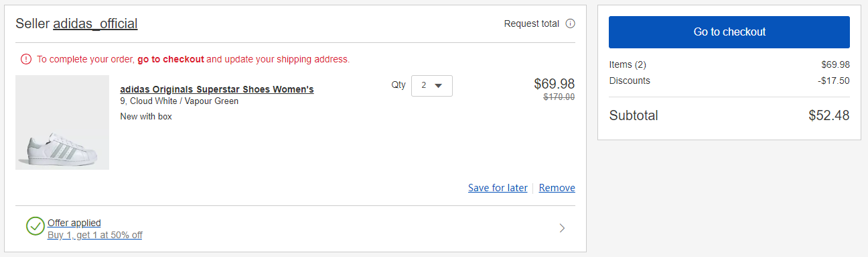Open the 'Offer applied' link

coord(74,223)
